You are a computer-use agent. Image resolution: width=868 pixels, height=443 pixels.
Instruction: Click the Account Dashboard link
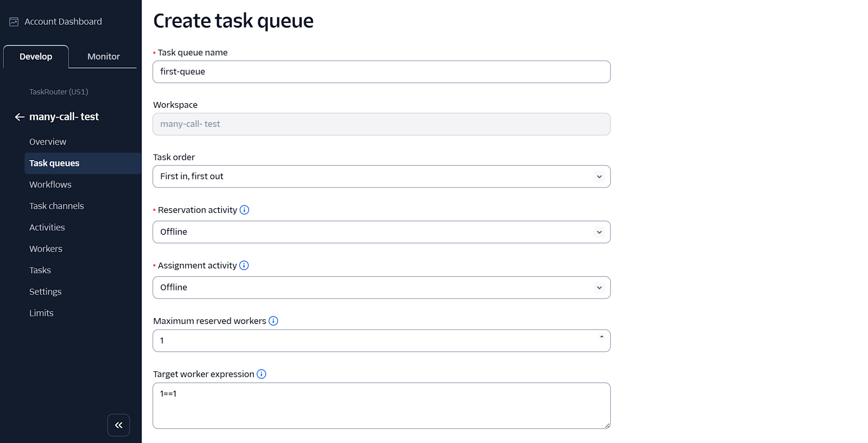click(63, 22)
